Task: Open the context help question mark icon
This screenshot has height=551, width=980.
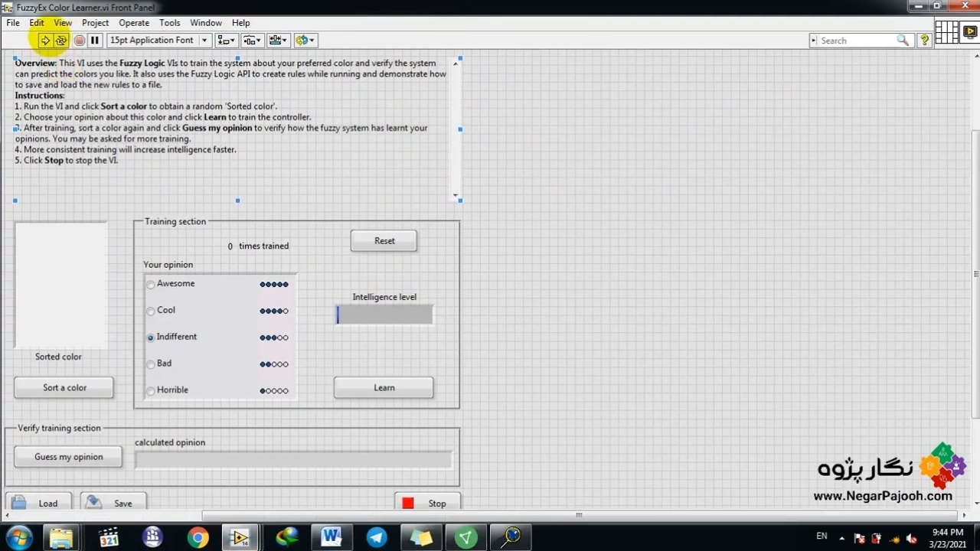Action: coord(925,41)
